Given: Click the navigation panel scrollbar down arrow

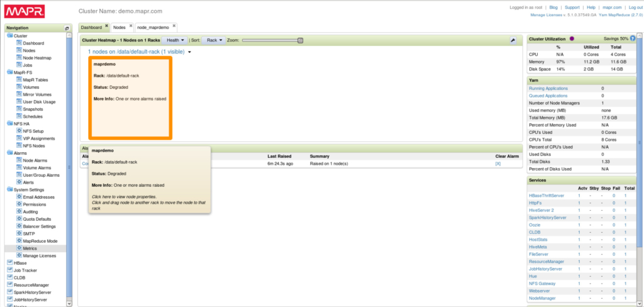Looking at the screenshot, I should pyautogui.click(x=69, y=303).
